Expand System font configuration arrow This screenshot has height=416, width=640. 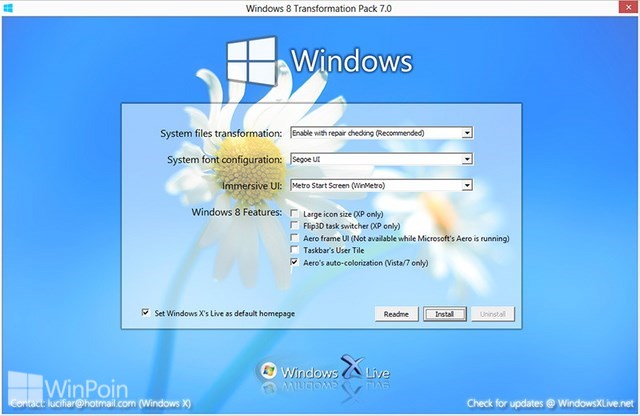[467, 159]
